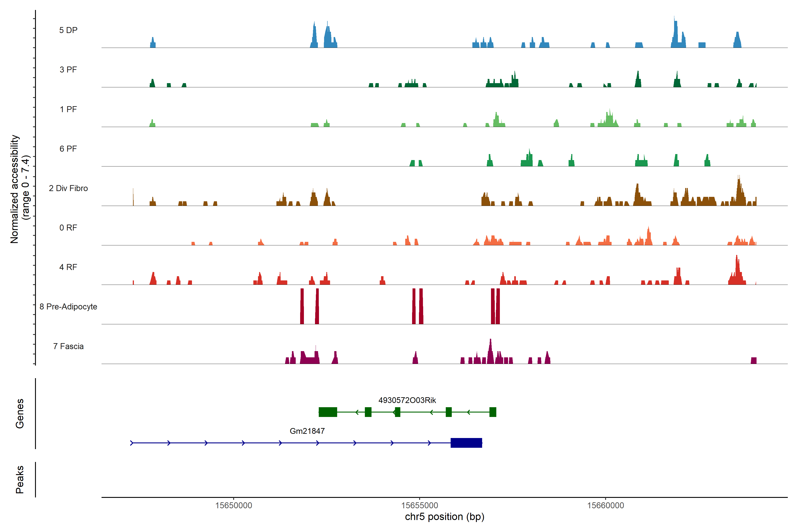Click the 7 Fascia track label
This screenshot has height=532, width=798.
click(68, 346)
